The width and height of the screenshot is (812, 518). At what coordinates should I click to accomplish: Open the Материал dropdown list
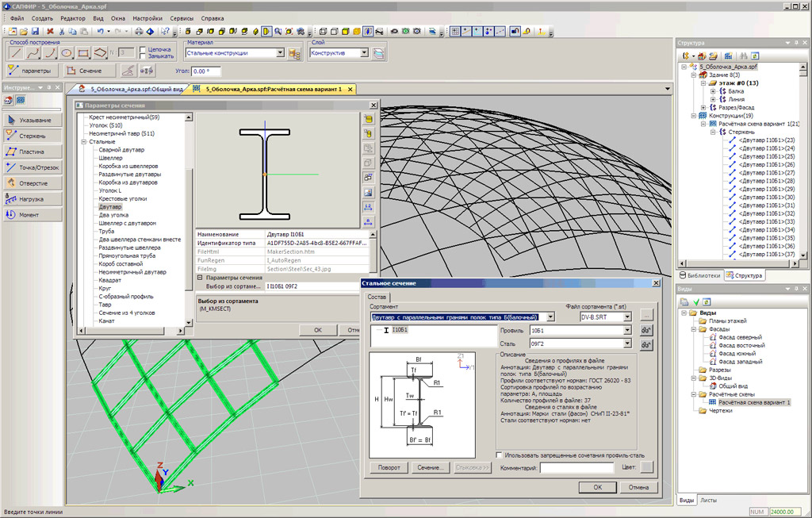(281, 53)
